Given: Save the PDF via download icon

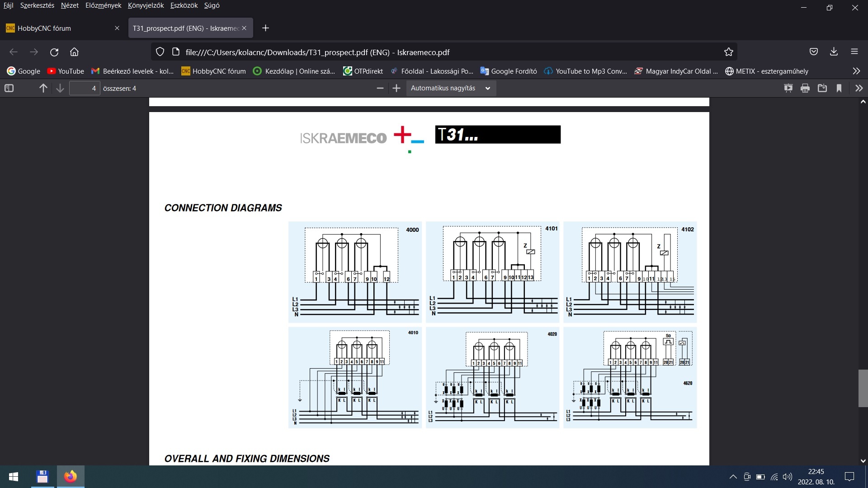Looking at the screenshot, I should [x=822, y=88].
